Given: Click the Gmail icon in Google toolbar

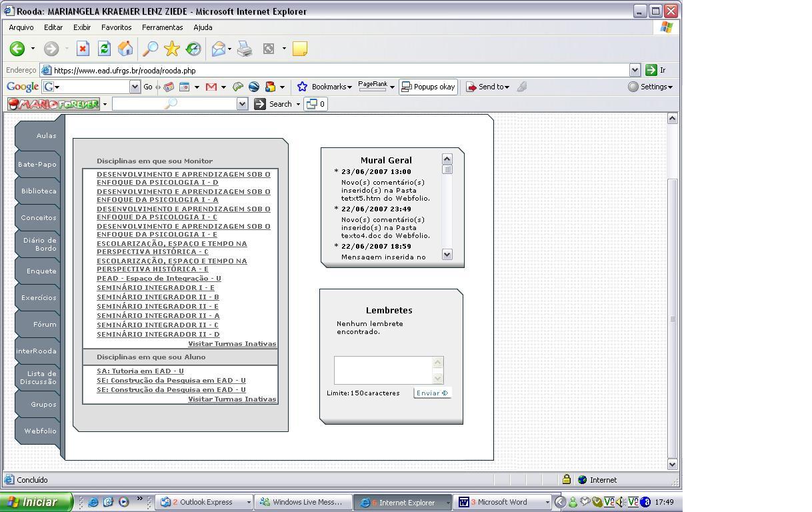Looking at the screenshot, I should 211,87.
